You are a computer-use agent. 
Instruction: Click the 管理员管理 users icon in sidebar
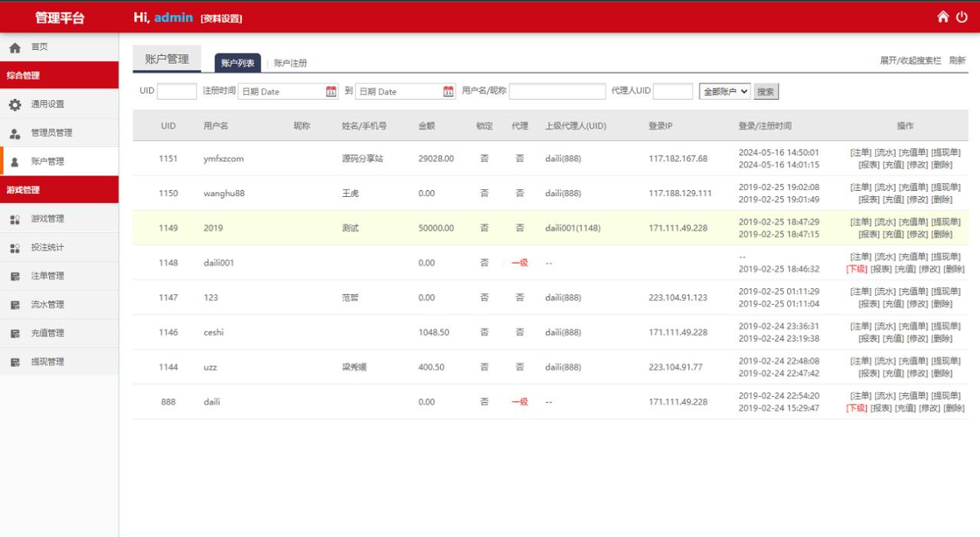(x=15, y=133)
